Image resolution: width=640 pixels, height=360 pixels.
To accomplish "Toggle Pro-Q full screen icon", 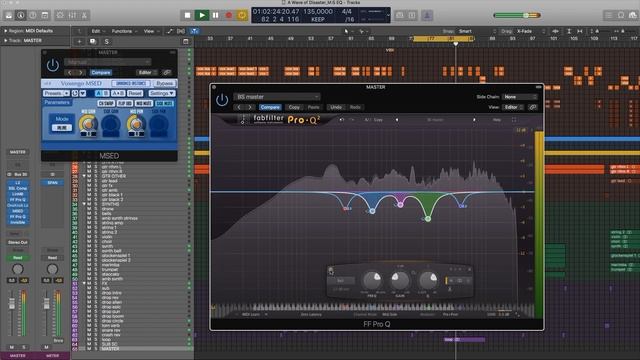I will [514, 120].
